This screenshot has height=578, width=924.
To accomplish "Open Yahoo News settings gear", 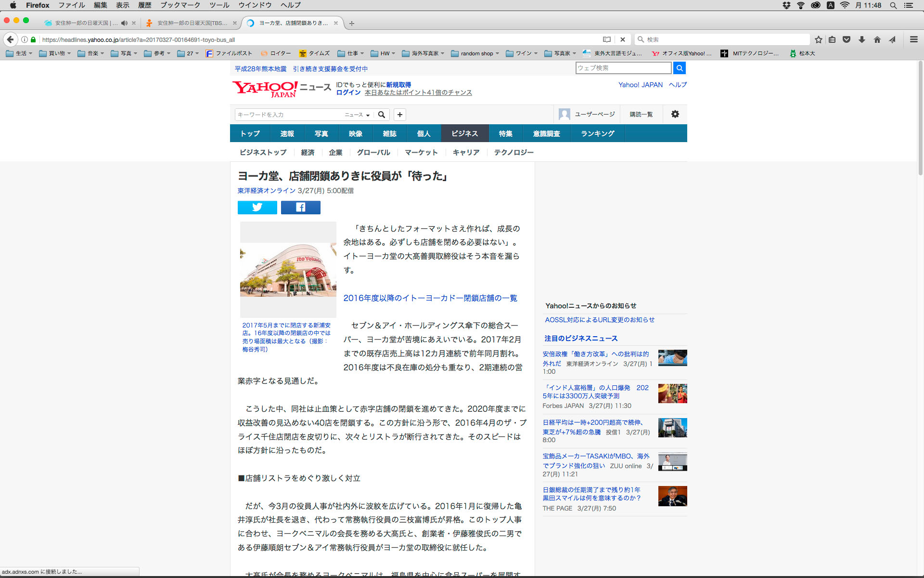I will (675, 114).
